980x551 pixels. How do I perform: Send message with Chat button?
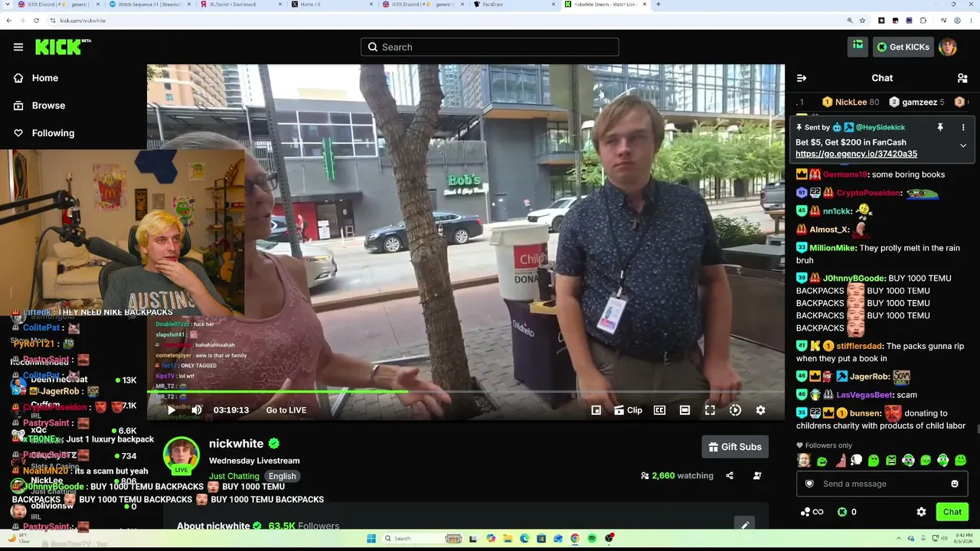coord(952,512)
